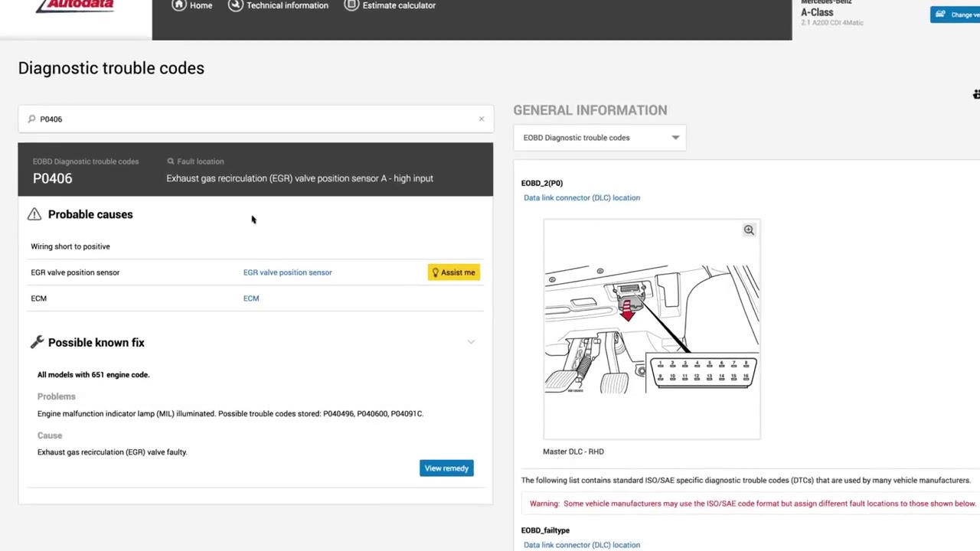980x551 pixels.
Task: Open Technical information menu
Action: tap(279, 5)
